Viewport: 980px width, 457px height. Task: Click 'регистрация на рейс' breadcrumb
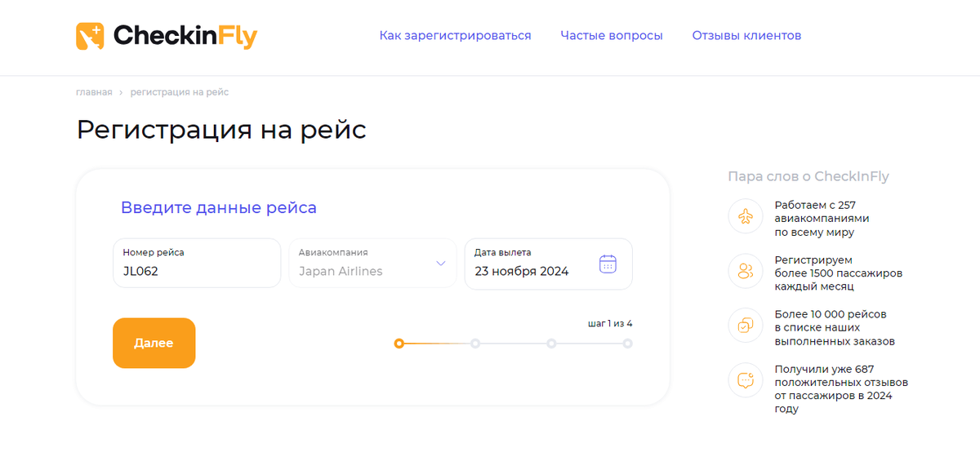coord(180,92)
